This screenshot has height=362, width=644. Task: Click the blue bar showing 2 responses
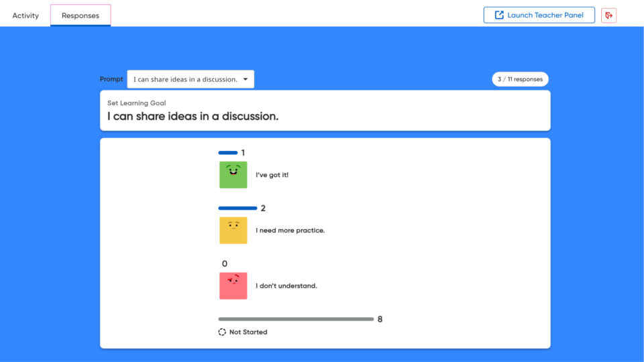[x=237, y=208]
